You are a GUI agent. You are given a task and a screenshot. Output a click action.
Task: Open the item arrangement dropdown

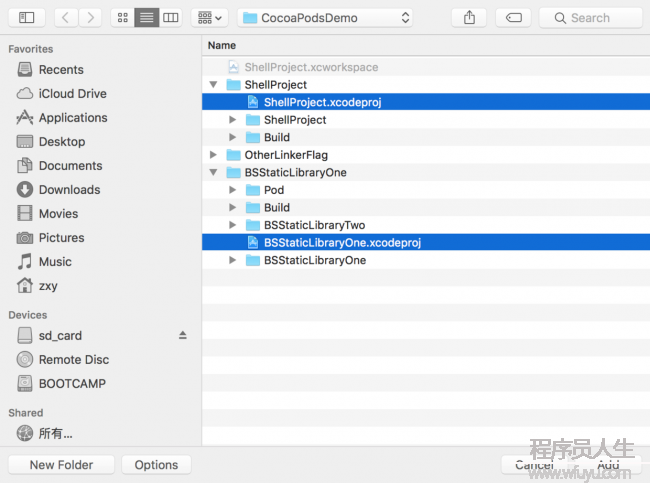click(210, 18)
